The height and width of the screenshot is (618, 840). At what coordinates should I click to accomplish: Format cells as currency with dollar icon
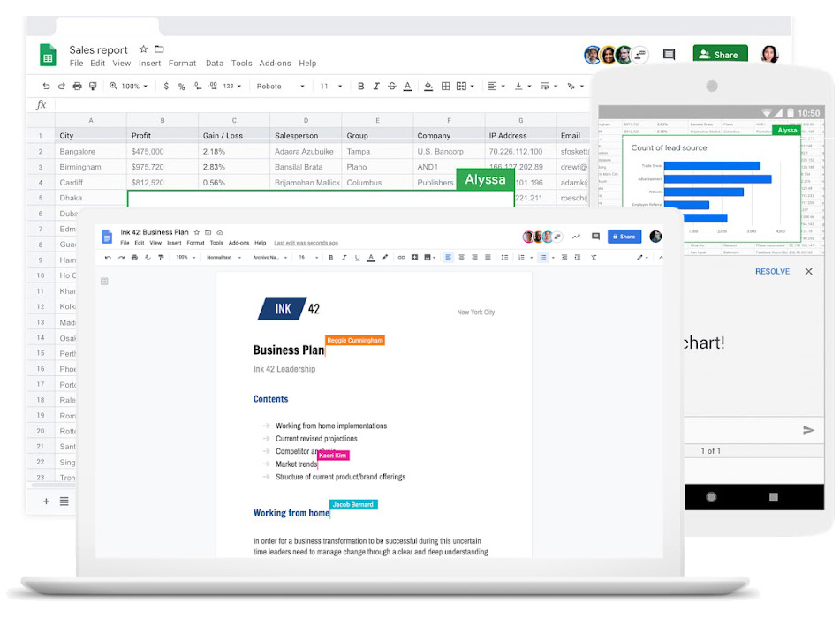(x=166, y=87)
